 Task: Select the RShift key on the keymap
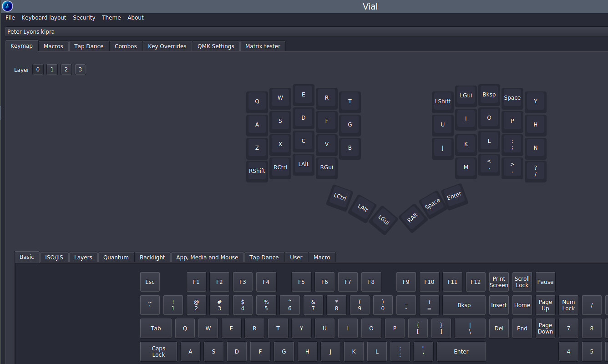(x=257, y=171)
